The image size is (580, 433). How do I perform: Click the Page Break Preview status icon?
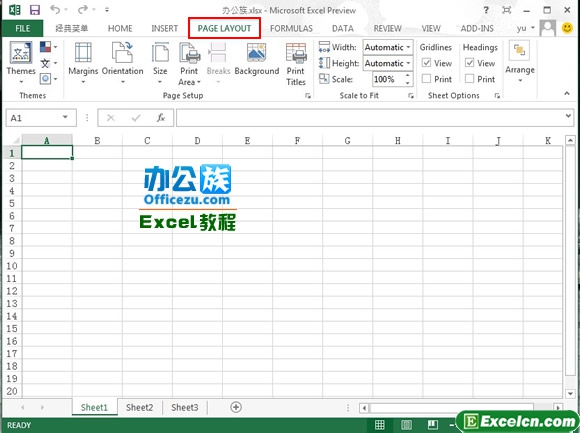[433, 425]
